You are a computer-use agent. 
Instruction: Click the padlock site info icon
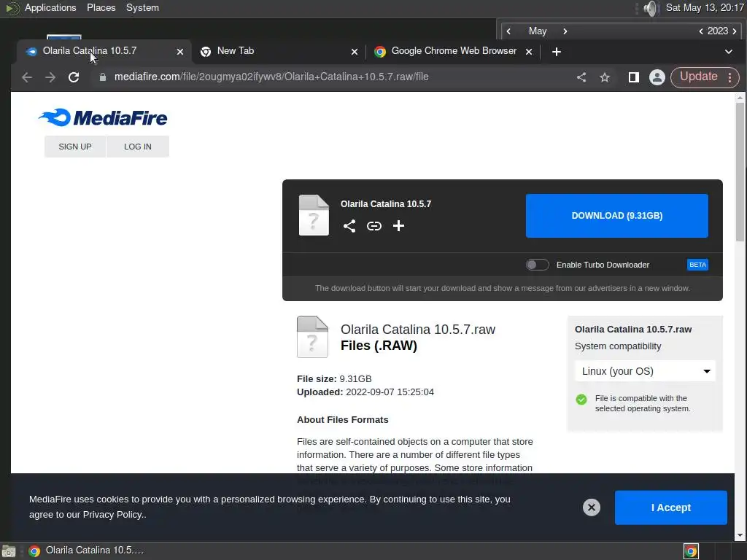pyautogui.click(x=102, y=77)
